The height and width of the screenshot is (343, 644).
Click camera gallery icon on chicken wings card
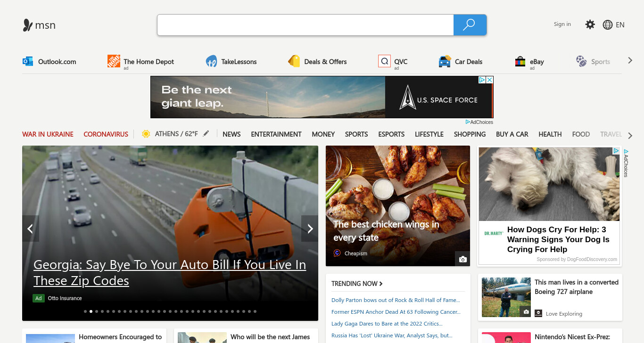pyautogui.click(x=462, y=259)
